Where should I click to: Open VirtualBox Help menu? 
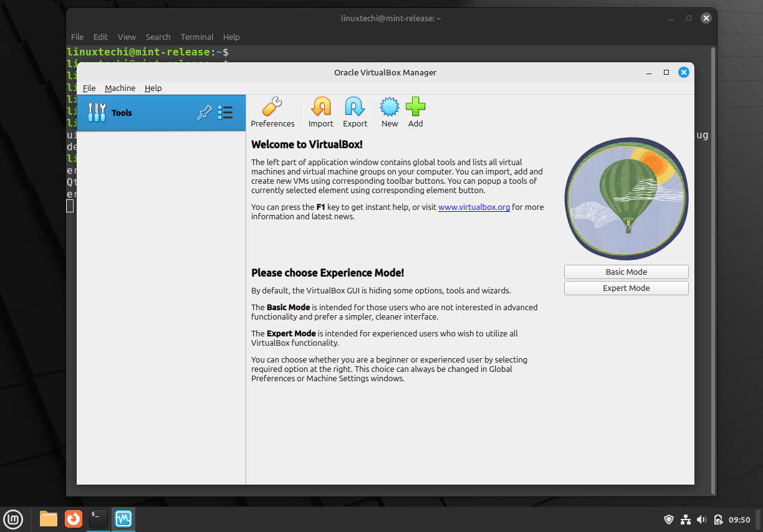click(153, 88)
